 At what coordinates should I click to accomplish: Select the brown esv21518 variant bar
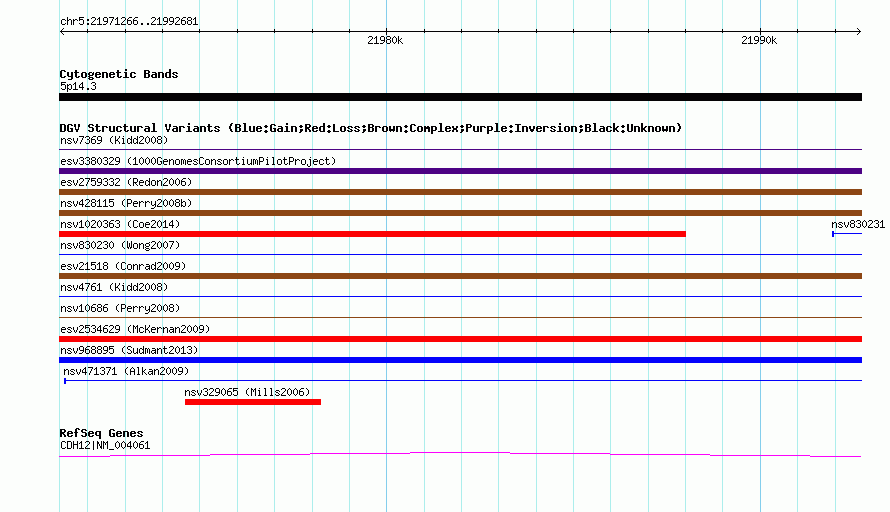pyautogui.click(x=460, y=276)
